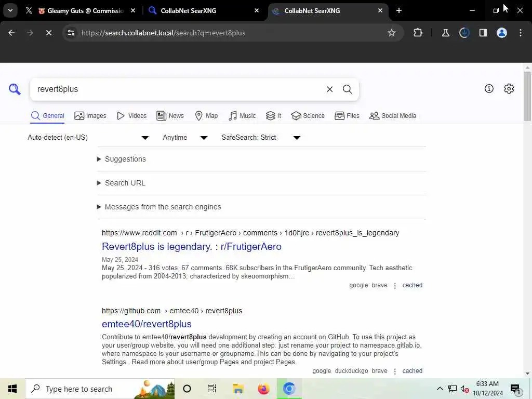Viewport: 532px width, 399px height.
Task: Expand the Suggestions section
Action: coord(122,159)
